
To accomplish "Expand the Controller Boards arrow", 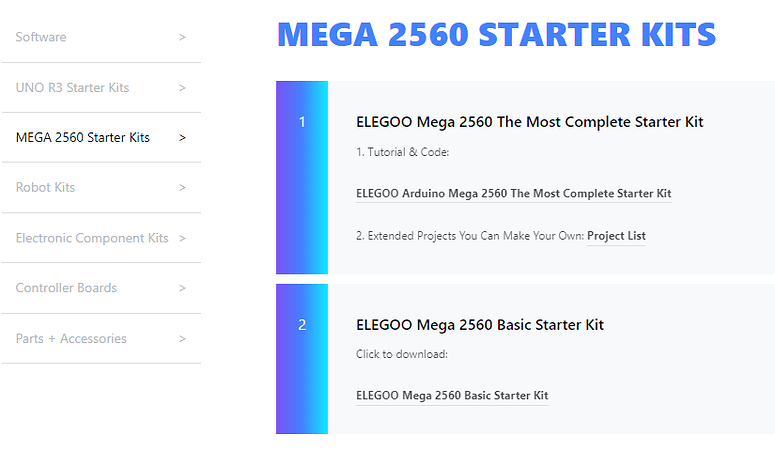I will point(182,288).
